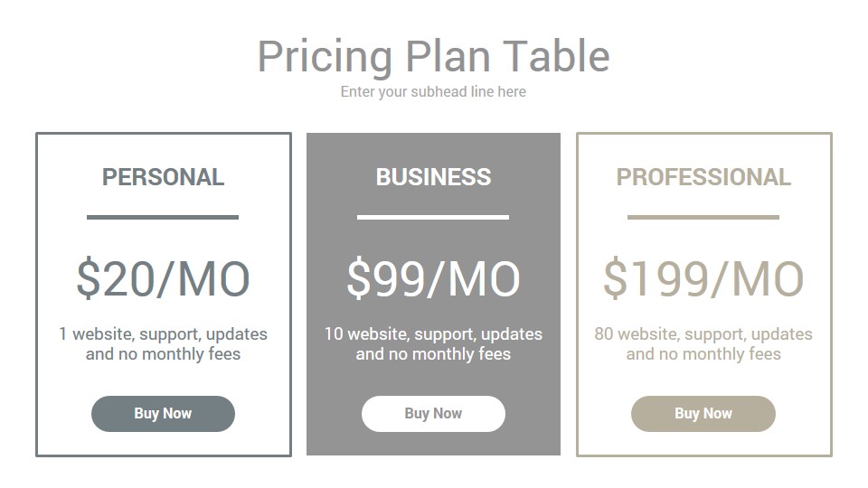Viewport: 868px width, 488px height.
Task: Click the PERSONAL plan title
Action: point(163,177)
